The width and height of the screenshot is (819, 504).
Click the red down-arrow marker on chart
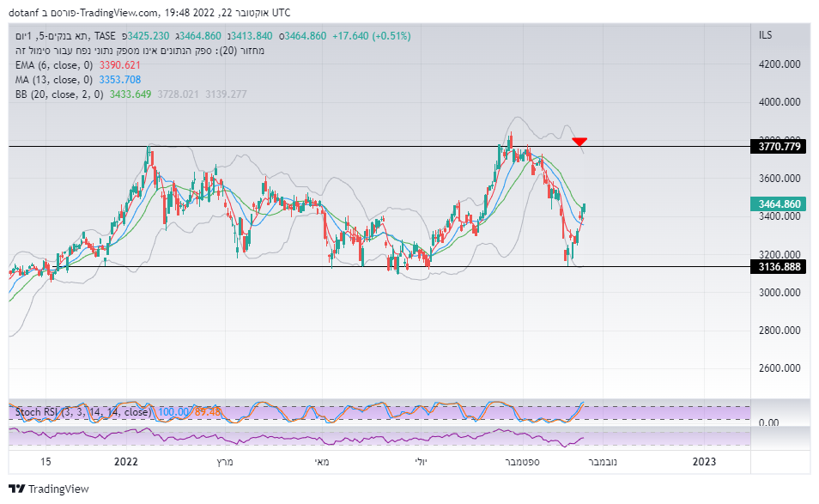579,142
